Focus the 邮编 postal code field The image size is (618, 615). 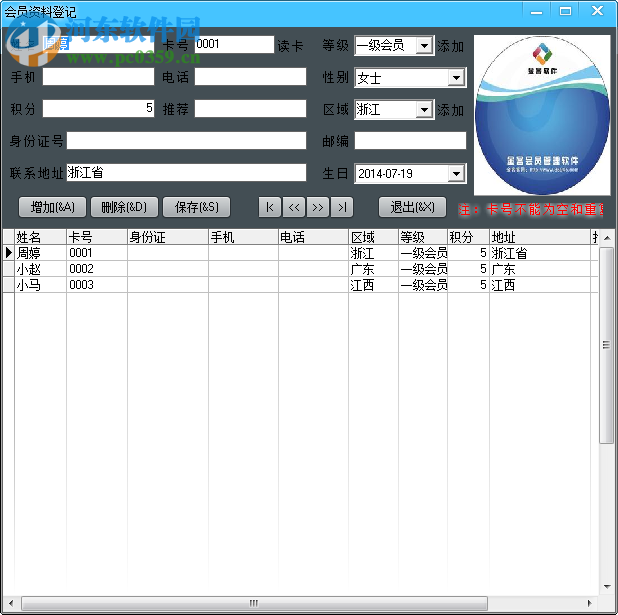[x=410, y=141]
